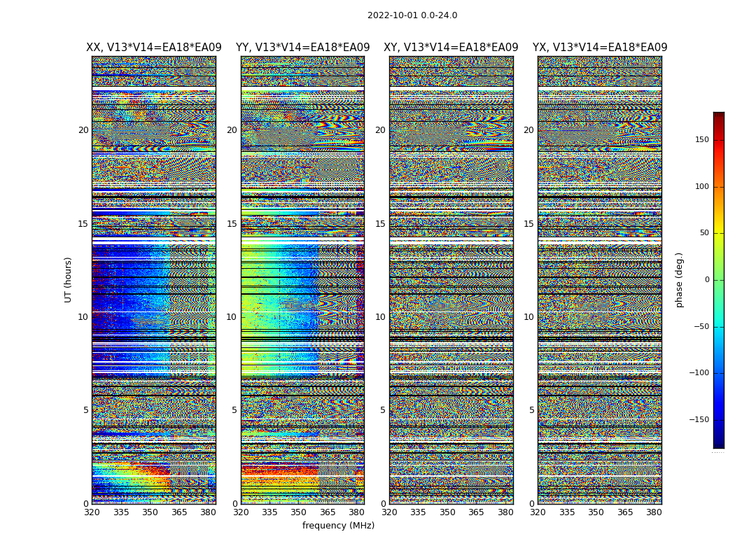The image size is (735, 560).
Task: Click the 320 frequency tick of XX plot
Action: (x=92, y=512)
